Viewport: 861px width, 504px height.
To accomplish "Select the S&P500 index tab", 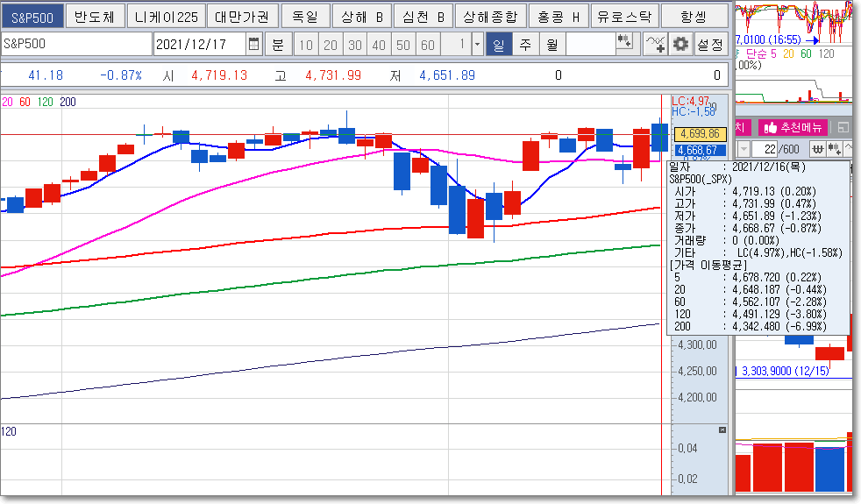I will click(x=32, y=17).
